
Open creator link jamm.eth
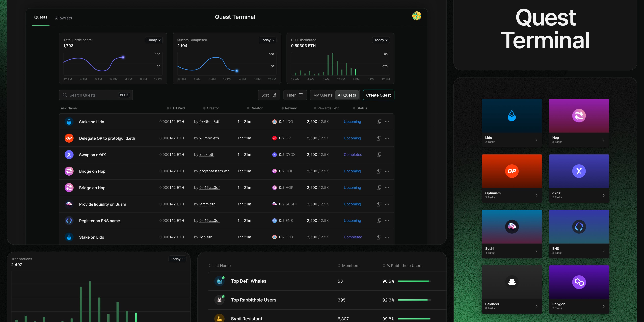(207, 204)
